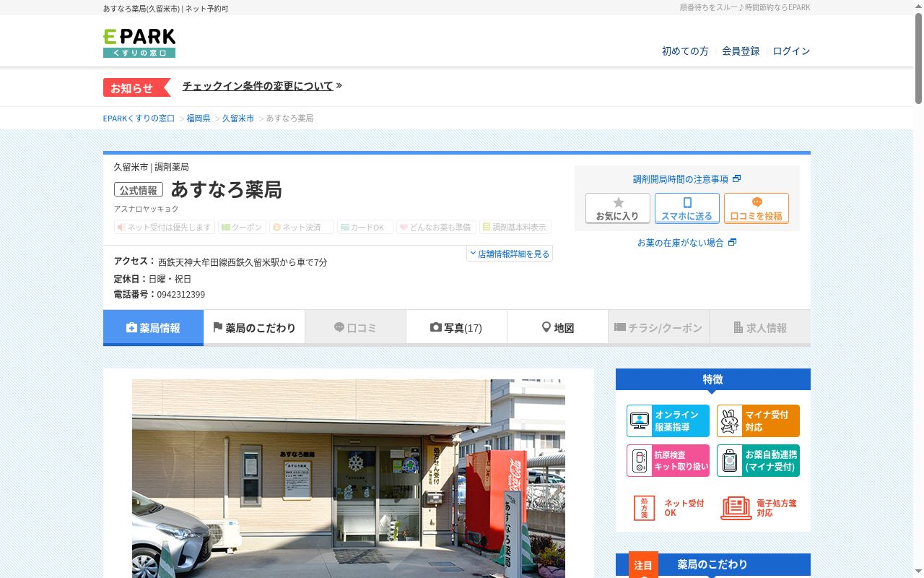Screen dimensions: 924x578
Task: Click the 抗原検査キット取り扱い icon
Action: pyautogui.click(x=668, y=460)
